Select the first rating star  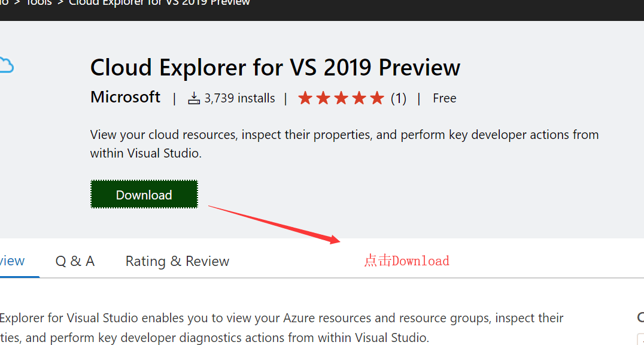[x=305, y=98]
